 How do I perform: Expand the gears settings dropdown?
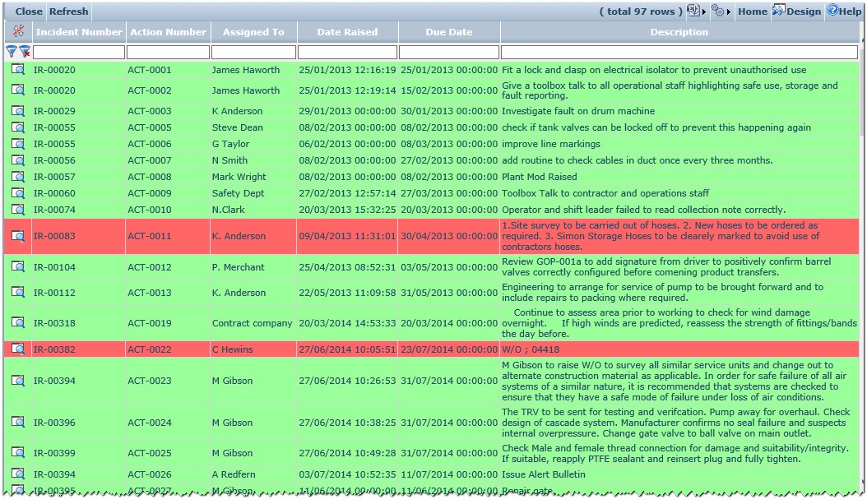click(x=729, y=12)
